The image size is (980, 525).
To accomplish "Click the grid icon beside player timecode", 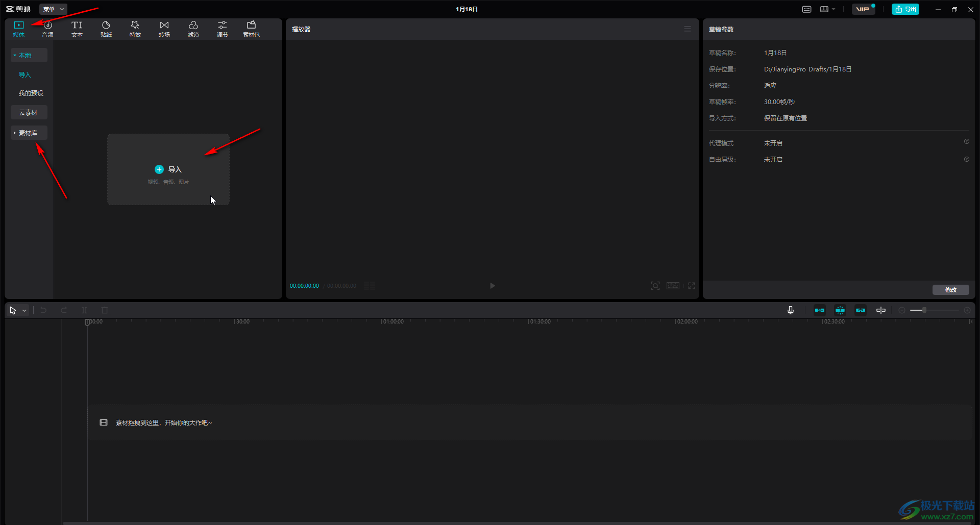I will coord(370,286).
